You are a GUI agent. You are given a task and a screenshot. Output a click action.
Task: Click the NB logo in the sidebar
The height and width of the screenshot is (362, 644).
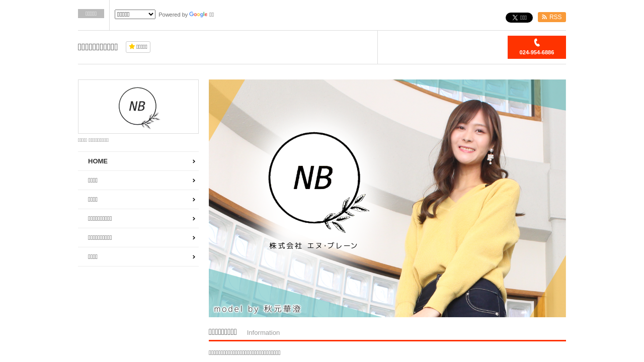pos(138,107)
